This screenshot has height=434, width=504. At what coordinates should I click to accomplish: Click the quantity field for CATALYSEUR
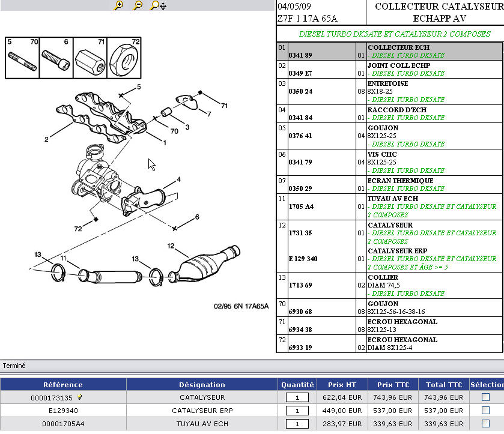point(297,397)
